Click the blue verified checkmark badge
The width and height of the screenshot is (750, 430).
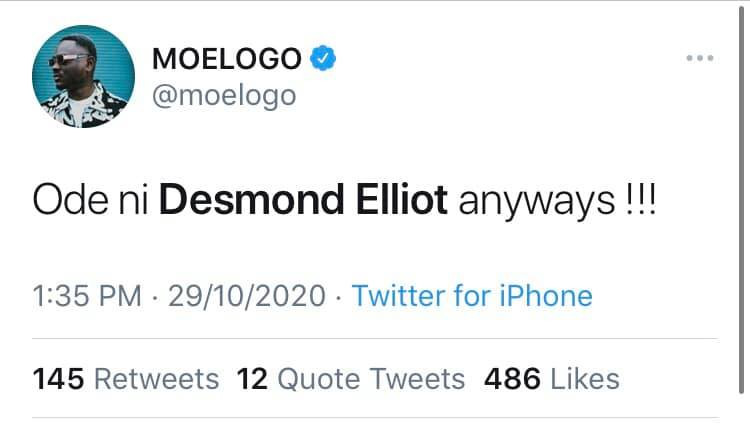click(x=321, y=59)
